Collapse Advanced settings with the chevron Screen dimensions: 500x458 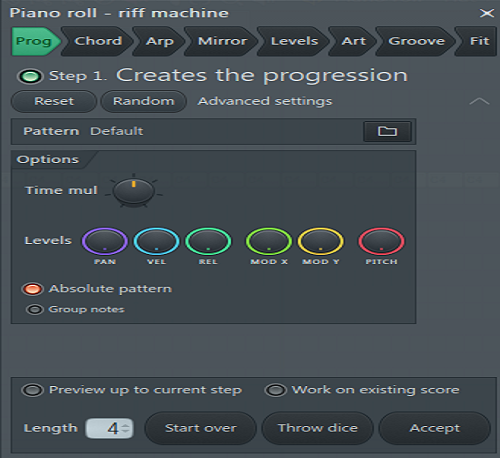479,101
